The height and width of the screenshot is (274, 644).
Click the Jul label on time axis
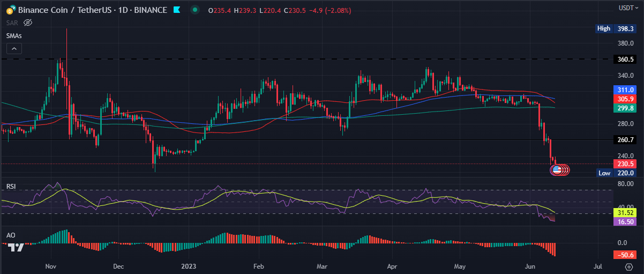(x=598, y=266)
